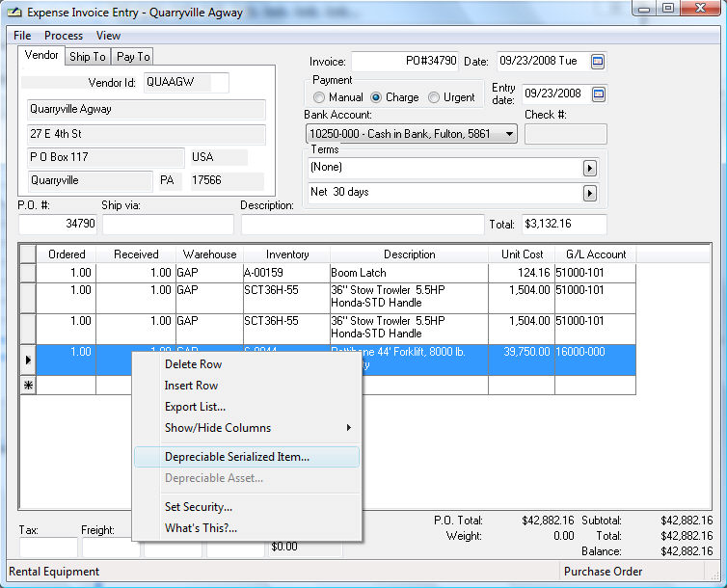Switch to the Ship To tab
This screenshot has height=588, width=727.
tap(87, 57)
